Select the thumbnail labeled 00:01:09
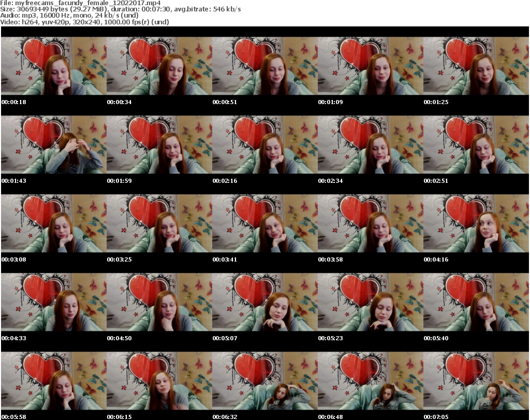This screenshot has height=420, width=530. (x=371, y=66)
